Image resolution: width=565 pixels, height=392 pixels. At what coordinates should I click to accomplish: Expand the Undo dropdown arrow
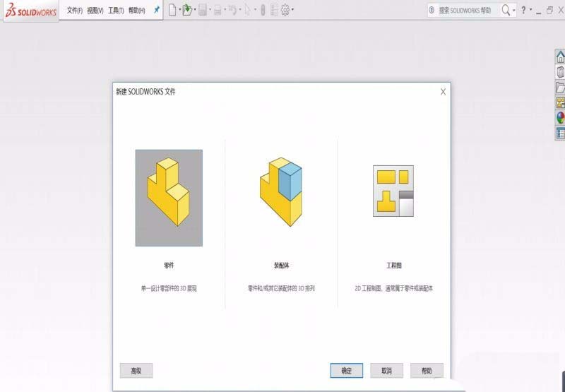(240, 9)
